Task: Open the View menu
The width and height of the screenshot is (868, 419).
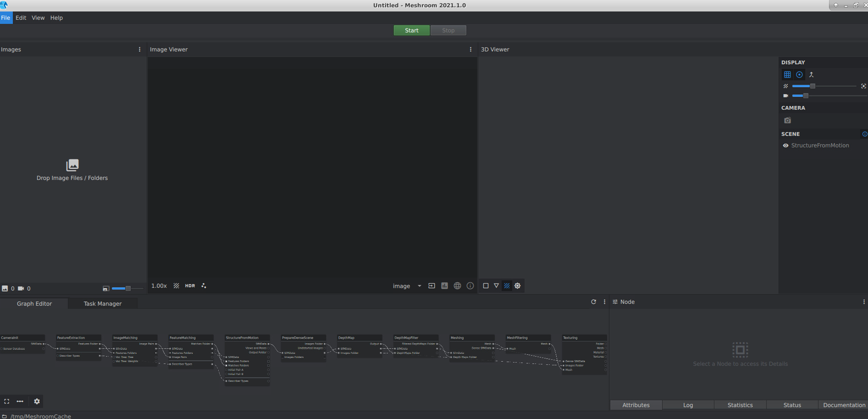Action: 38,18
